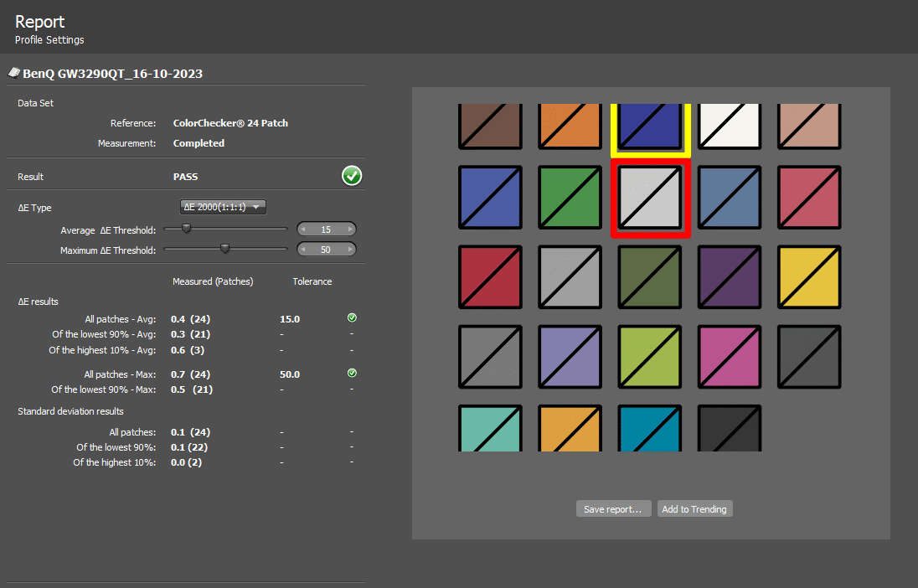Click the Profile Settings subtitle

pyautogui.click(x=49, y=40)
